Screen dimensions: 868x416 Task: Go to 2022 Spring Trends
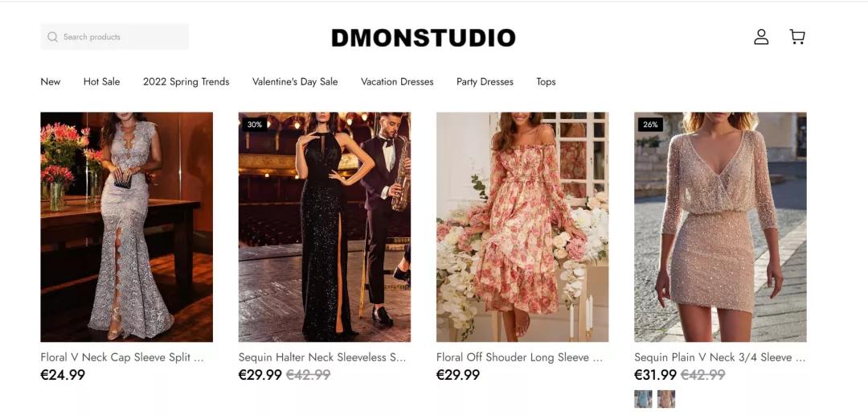coord(186,81)
